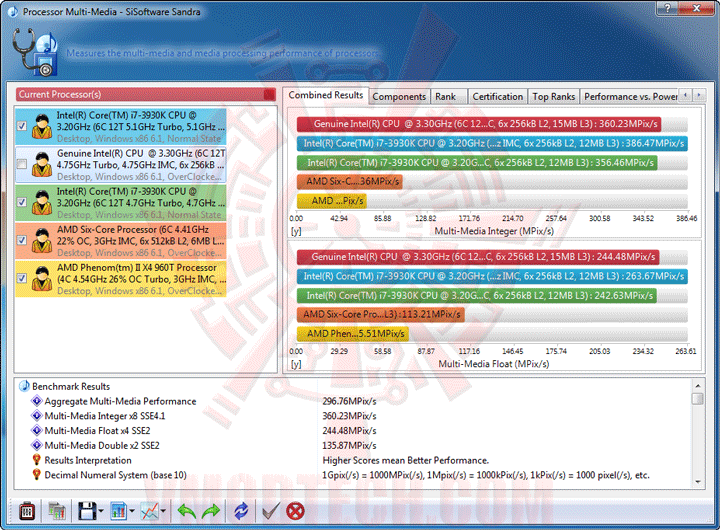Go forward with the green right arrow
Viewport: 720px width, 530px height.
pyautogui.click(x=211, y=511)
